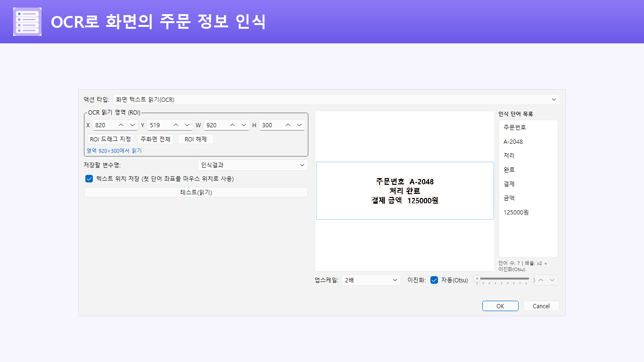Screen dimensions: 644x362
Task: Decrease the Y value with down arrow
Action: (187, 125)
